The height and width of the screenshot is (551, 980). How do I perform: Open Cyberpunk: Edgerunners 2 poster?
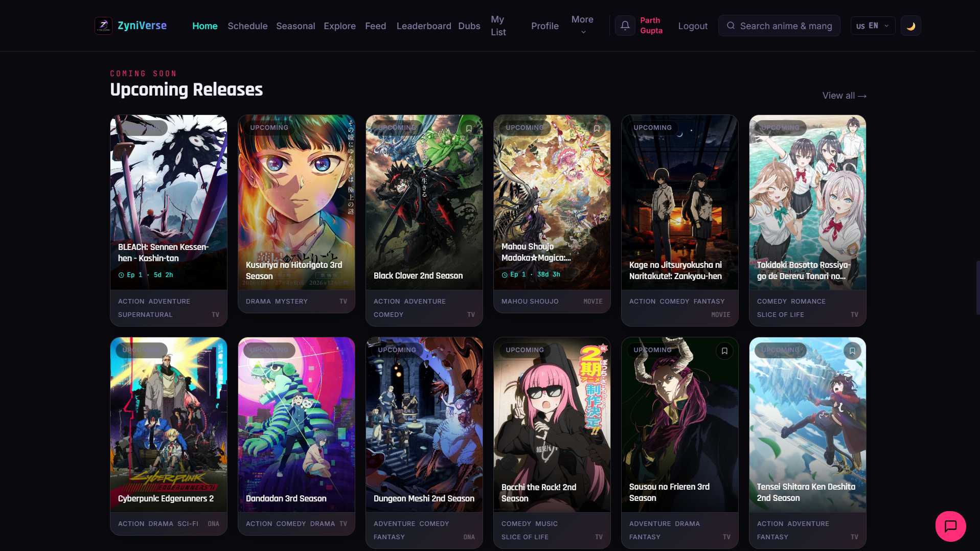tap(169, 424)
